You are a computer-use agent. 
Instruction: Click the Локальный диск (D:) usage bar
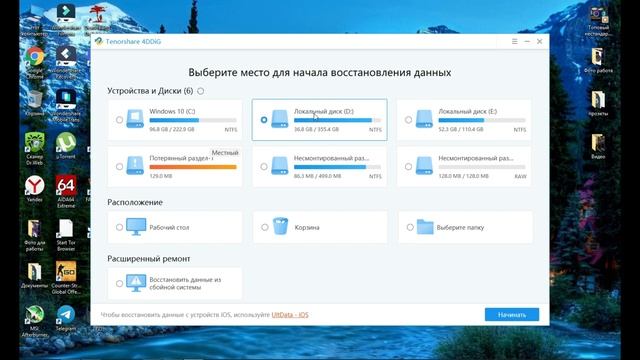(x=337, y=120)
